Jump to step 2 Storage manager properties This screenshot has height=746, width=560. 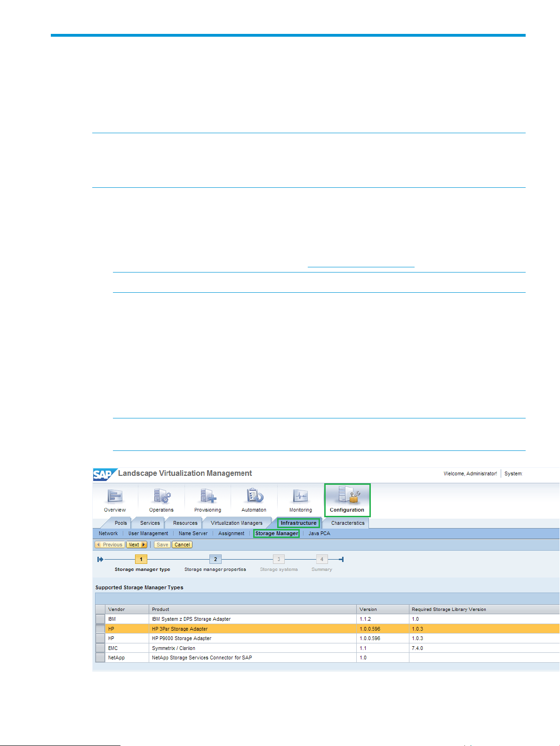pos(216,559)
